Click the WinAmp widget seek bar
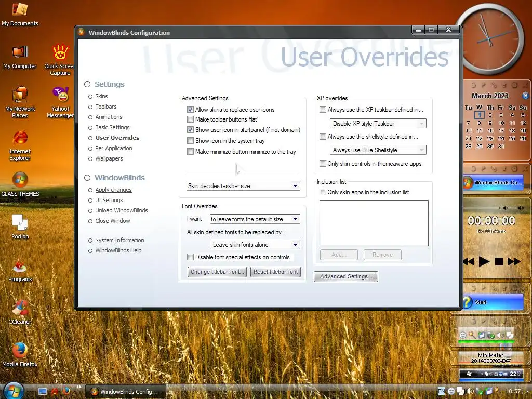This screenshot has width=532, height=399. pyautogui.click(x=482, y=208)
